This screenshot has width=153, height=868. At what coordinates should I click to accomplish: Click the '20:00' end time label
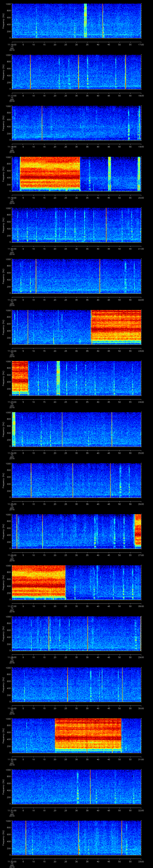pyautogui.click(x=141, y=198)
